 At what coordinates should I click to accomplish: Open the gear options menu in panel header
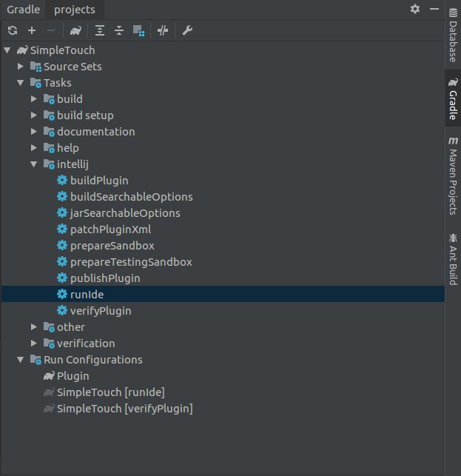coord(415,9)
